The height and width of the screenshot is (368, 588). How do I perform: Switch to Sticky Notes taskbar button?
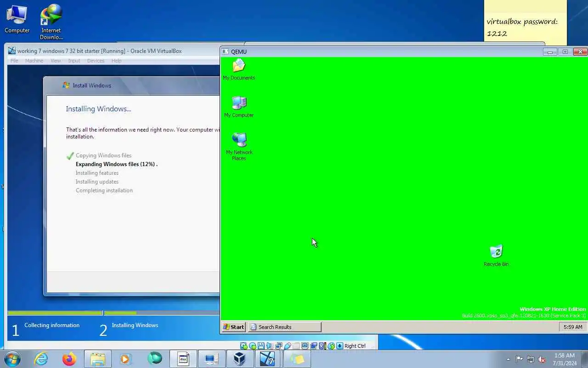(x=297, y=359)
